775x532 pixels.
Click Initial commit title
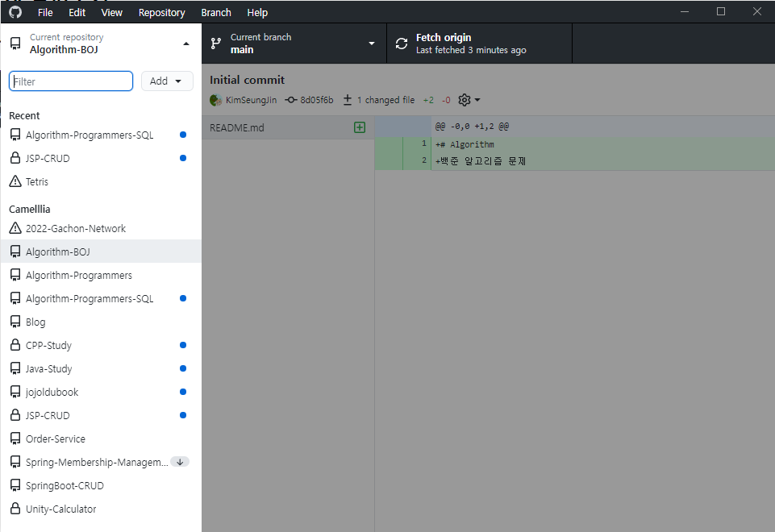[247, 80]
